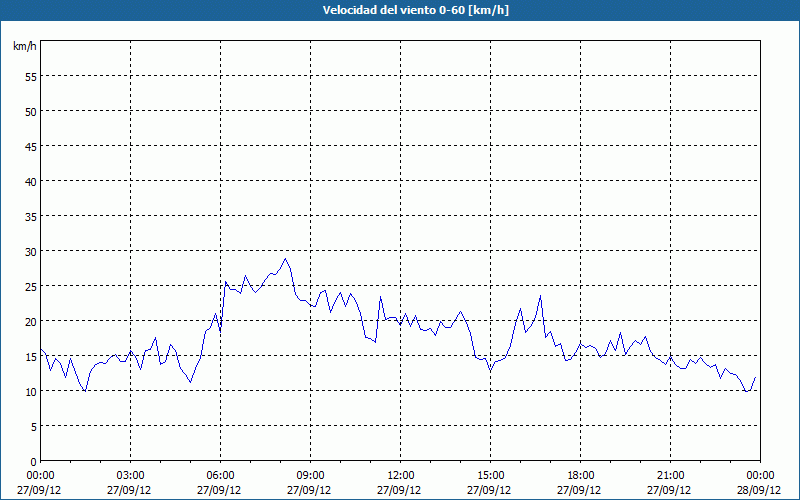The width and height of the screenshot is (800, 500).
Task: Click the 27/09/12 date under 06:00
Action: (x=219, y=490)
